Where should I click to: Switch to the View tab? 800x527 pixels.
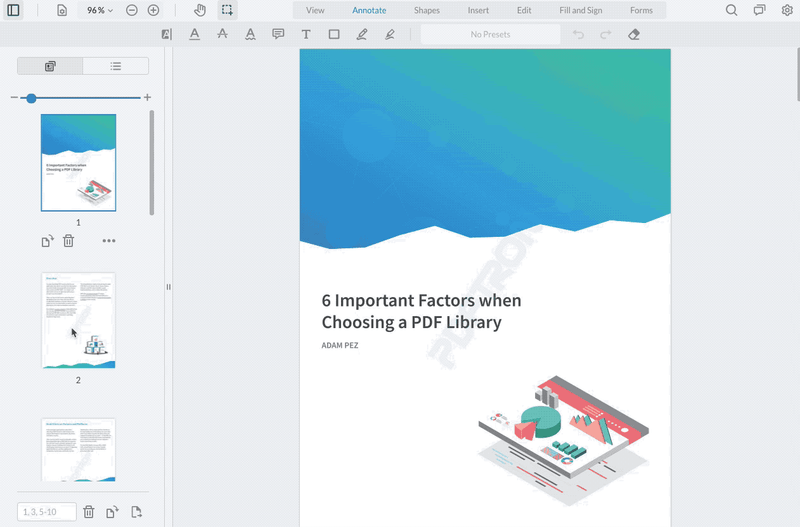(x=315, y=10)
